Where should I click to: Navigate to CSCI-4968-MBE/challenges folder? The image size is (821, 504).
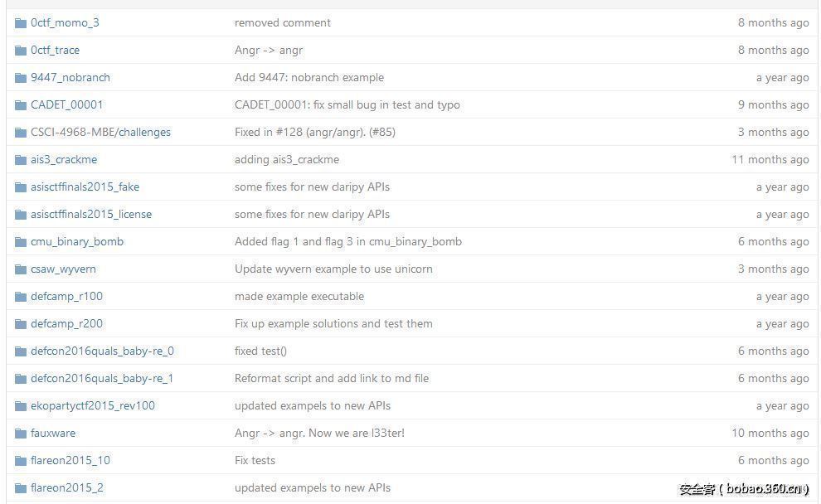(x=100, y=133)
